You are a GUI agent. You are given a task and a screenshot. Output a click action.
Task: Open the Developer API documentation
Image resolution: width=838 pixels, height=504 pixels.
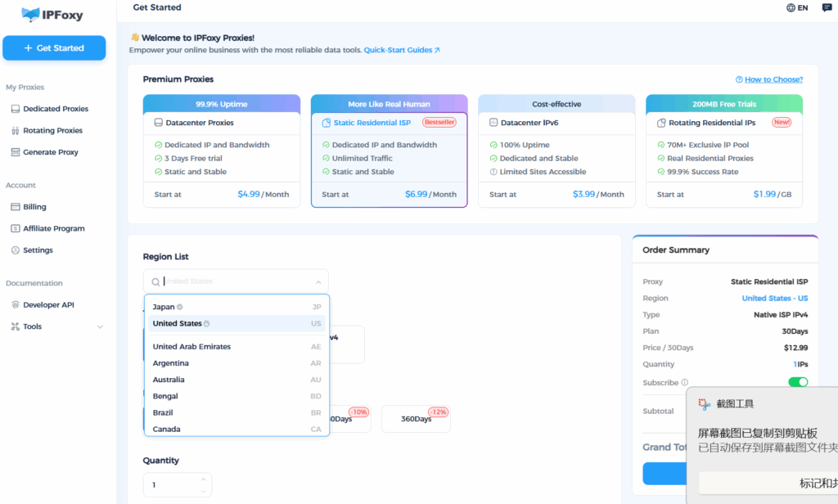click(48, 305)
